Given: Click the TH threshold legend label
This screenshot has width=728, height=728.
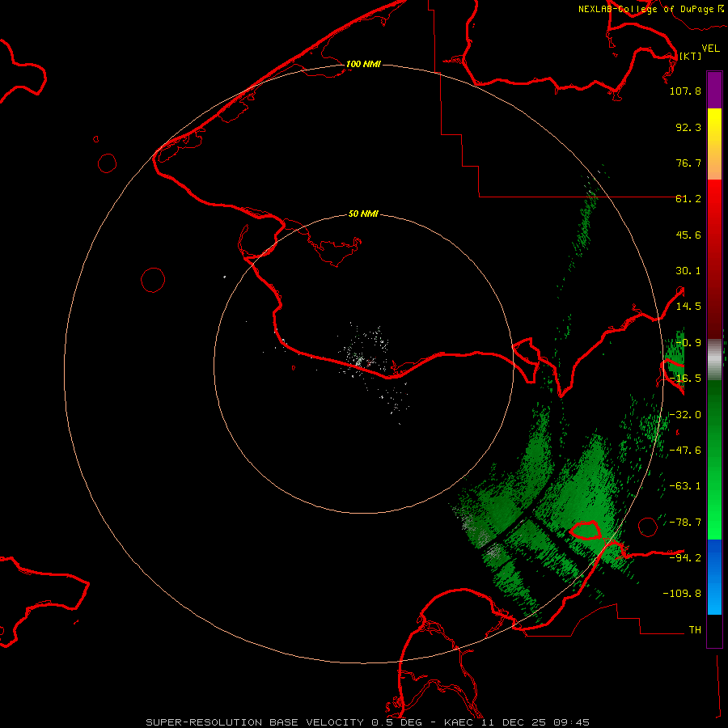Looking at the screenshot, I should point(695,630).
